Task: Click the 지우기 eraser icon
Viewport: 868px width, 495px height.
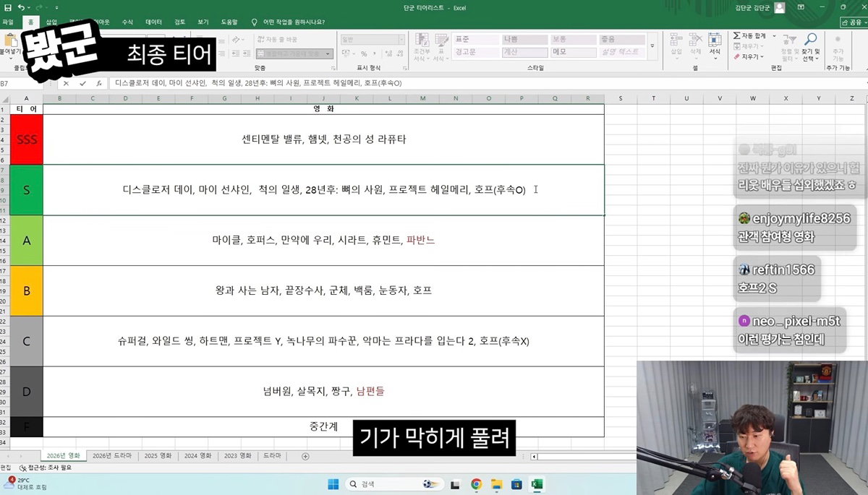Action: pyautogui.click(x=736, y=56)
